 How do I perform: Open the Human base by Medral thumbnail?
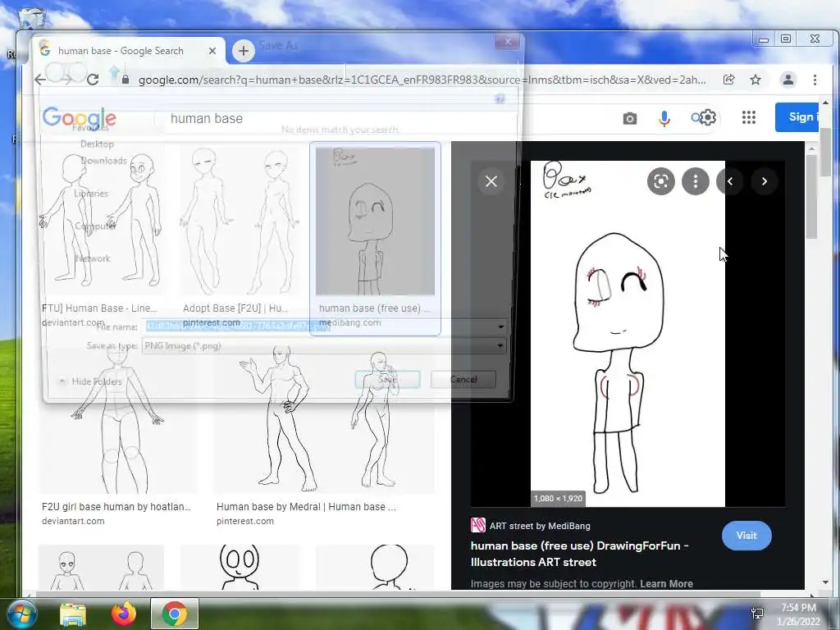[x=324, y=421]
